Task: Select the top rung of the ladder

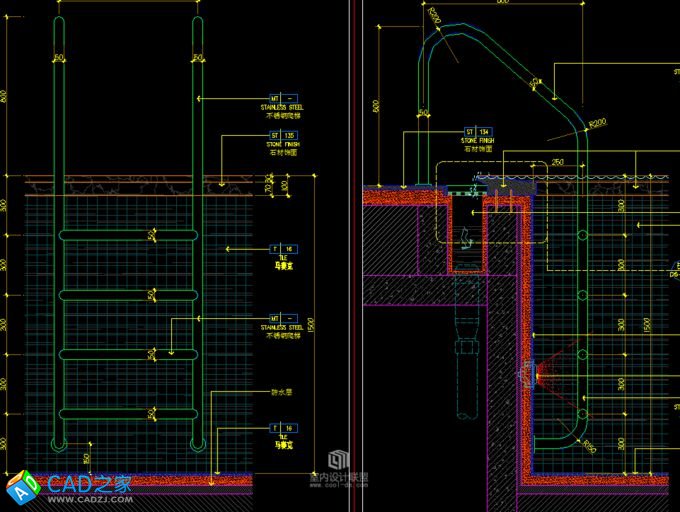Action: pos(129,235)
